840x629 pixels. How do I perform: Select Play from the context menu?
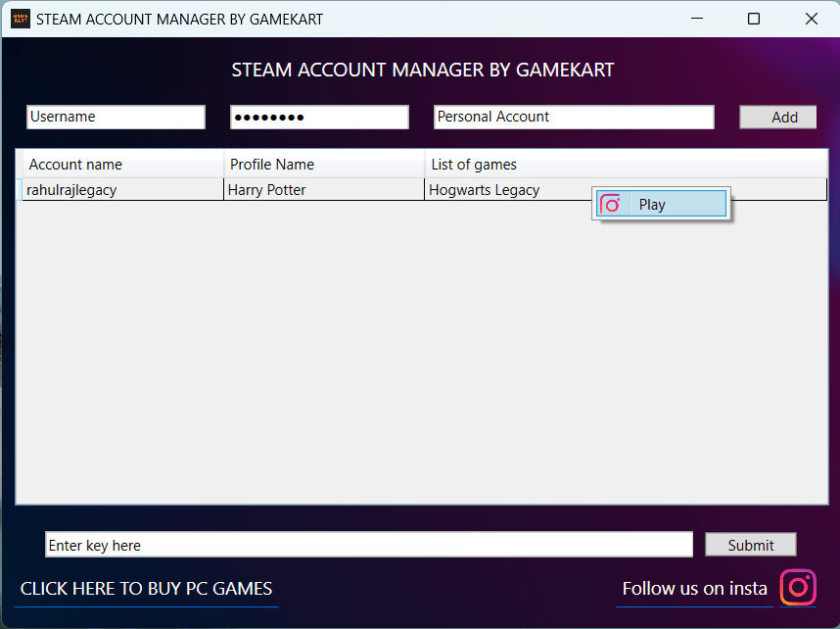(x=661, y=205)
